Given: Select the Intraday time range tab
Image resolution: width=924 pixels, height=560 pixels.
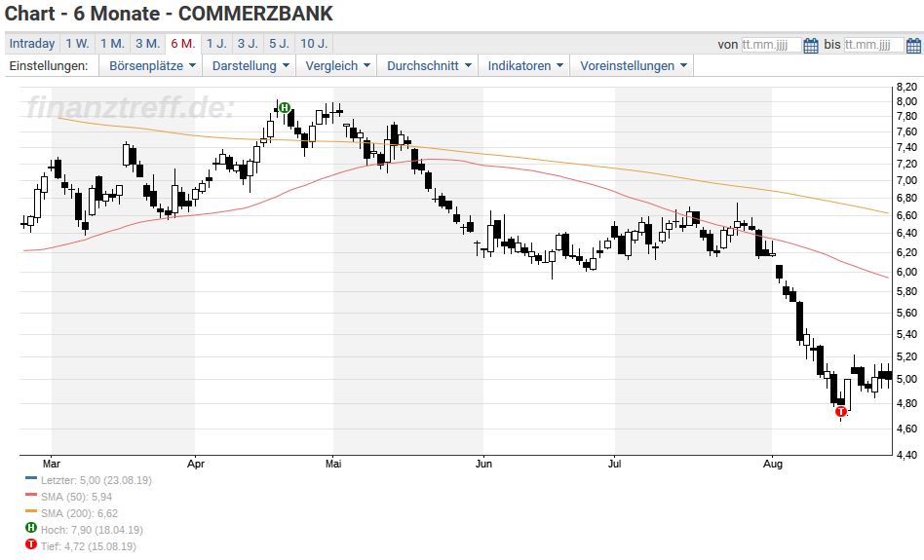Looking at the screenshot, I should [32, 44].
